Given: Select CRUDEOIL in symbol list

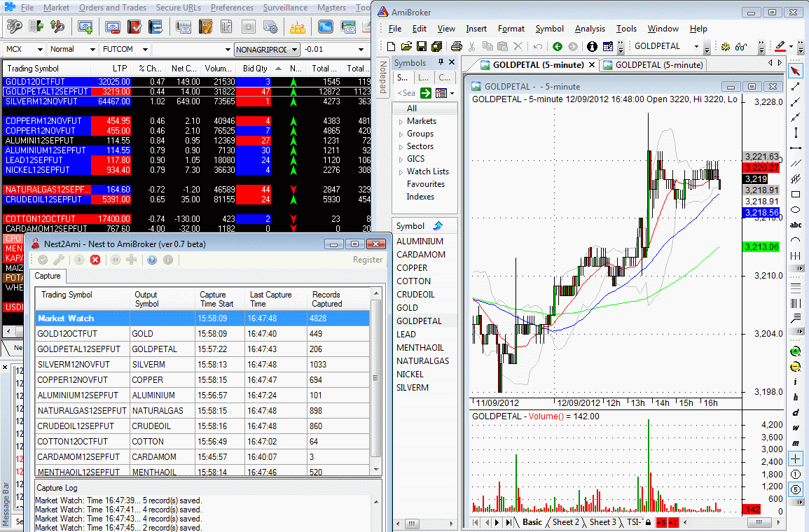Looking at the screenshot, I should tap(415, 295).
